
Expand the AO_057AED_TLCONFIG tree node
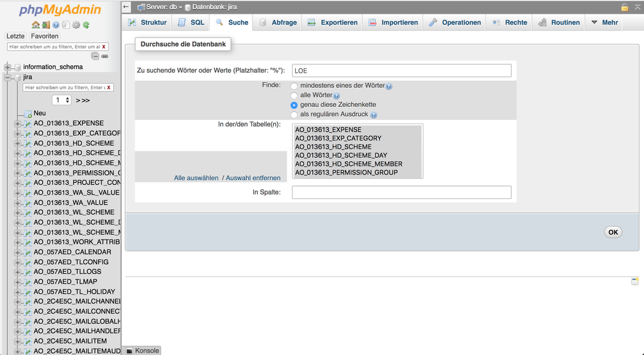[x=17, y=262]
